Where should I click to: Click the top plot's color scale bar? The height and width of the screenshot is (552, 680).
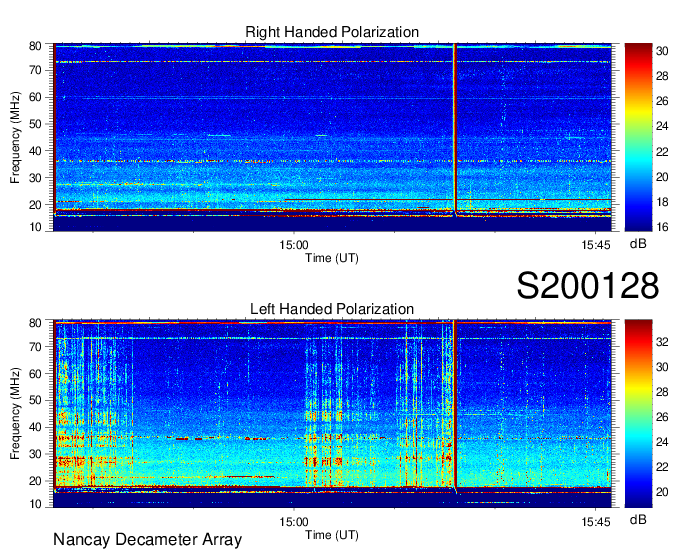(x=638, y=137)
